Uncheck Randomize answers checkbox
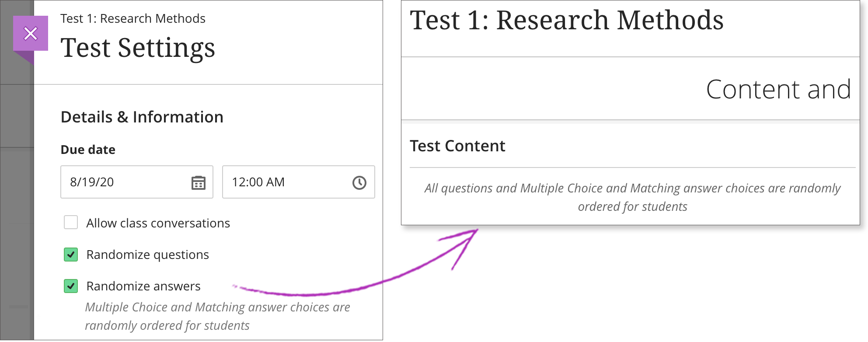Viewport: 868px width, 342px height. [71, 286]
